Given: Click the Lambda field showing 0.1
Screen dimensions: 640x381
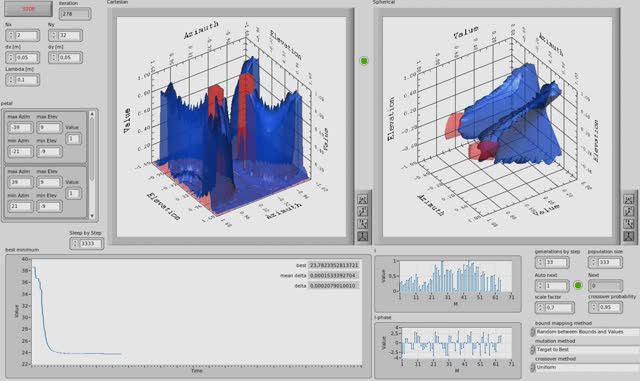Looking at the screenshot, I should 26,80.
